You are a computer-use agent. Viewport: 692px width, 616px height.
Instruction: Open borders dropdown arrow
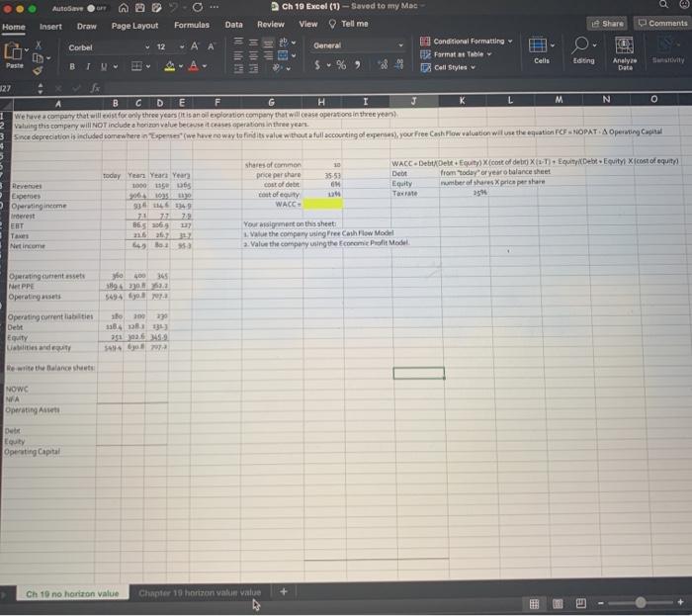coord(148,66)
